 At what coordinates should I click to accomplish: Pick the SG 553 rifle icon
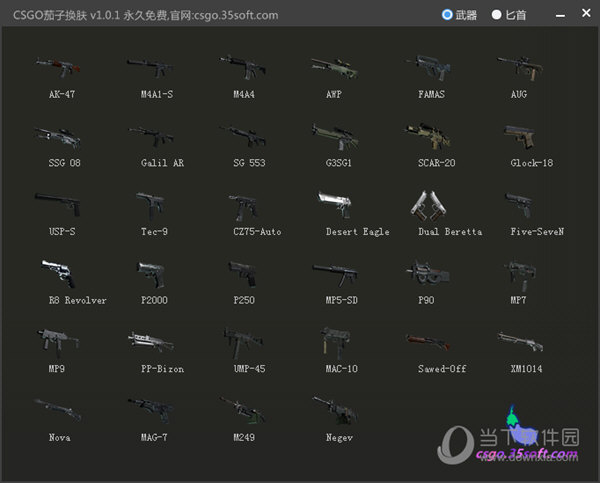coord(243,136)
